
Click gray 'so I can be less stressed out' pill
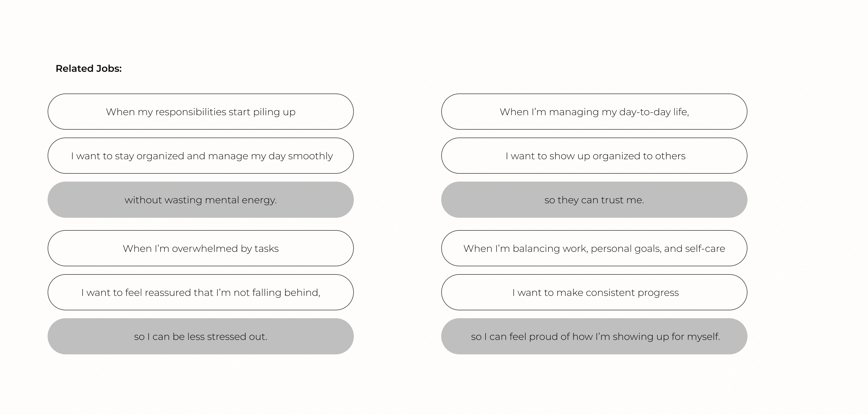200,337
